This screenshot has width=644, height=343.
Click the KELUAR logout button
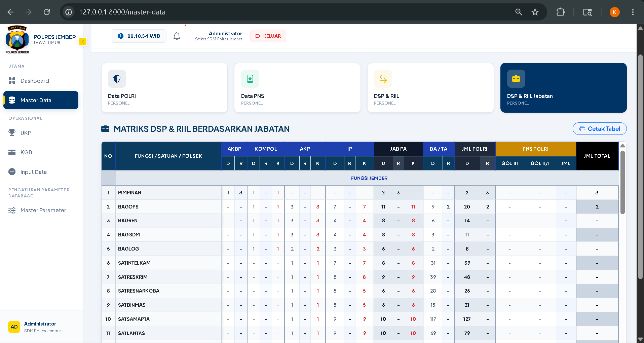[x=268, y=36]
